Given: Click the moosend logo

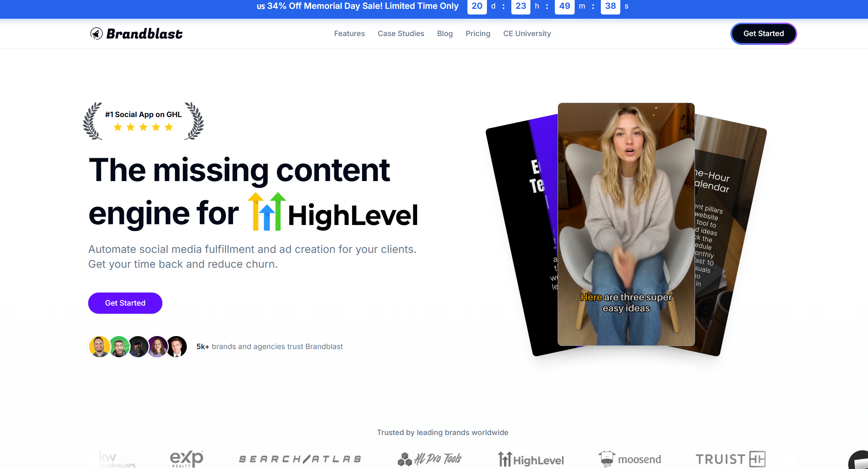Looking at the screenshot, I should click(630, 459).
